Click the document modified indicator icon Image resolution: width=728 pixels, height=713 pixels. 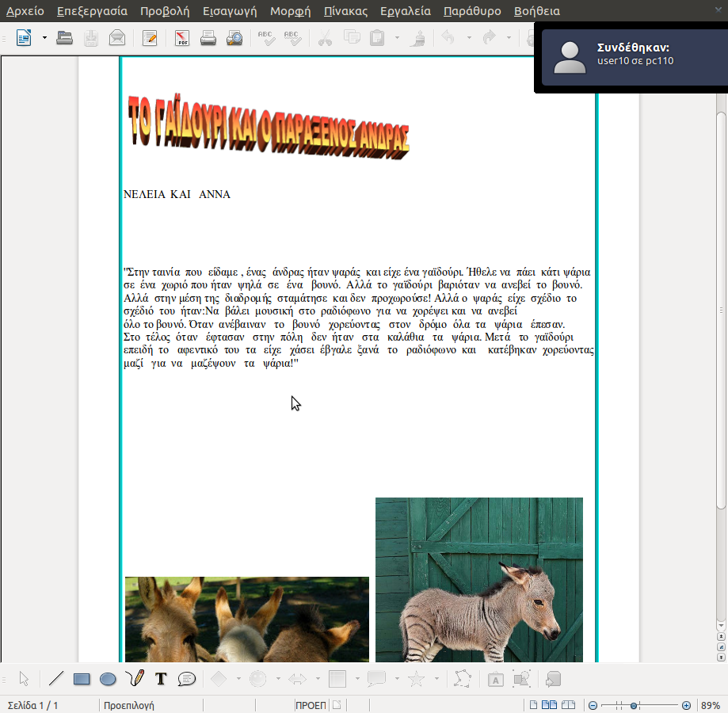coord(337,704)
